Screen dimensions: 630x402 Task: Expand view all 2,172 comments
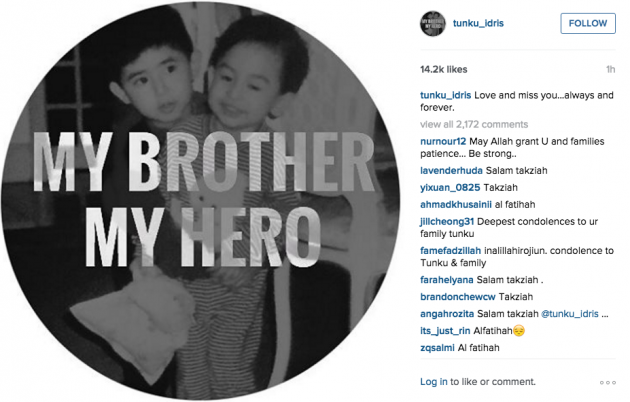click(474, 124)
